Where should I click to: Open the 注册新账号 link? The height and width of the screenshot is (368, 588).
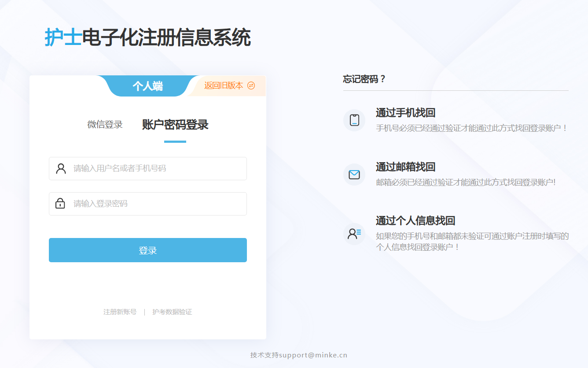tap(120, 312)
